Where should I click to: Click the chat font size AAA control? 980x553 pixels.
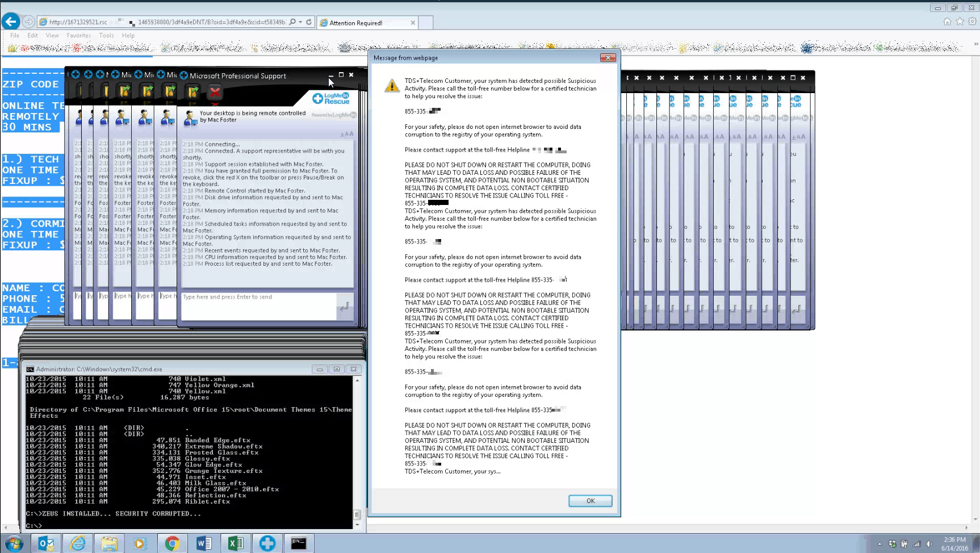pos(347,135)
